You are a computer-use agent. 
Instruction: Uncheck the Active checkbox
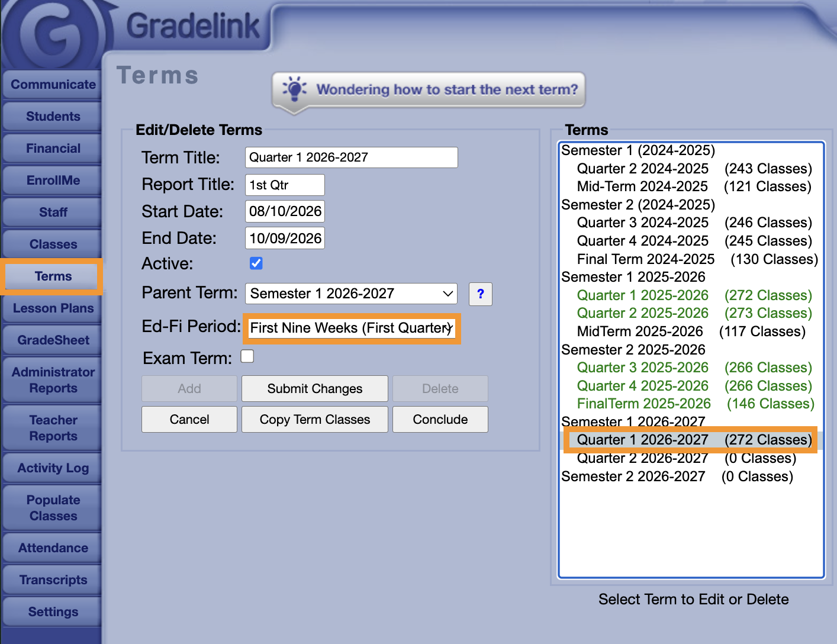[256, 263]
